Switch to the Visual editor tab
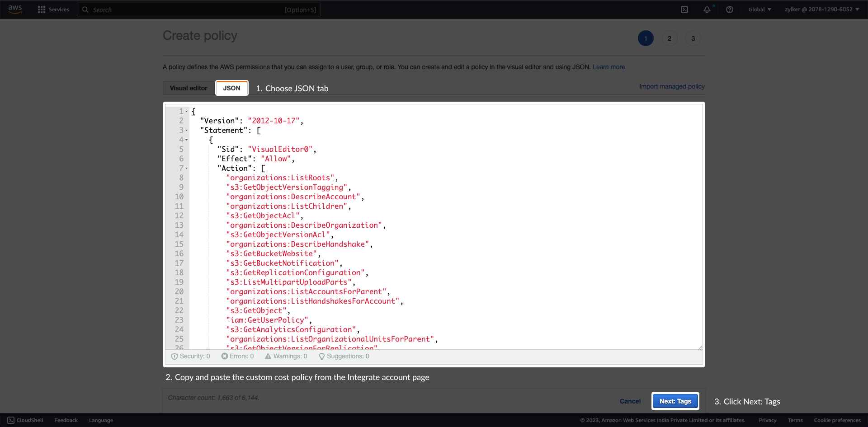Screen dimensions: 868x427 188,88
